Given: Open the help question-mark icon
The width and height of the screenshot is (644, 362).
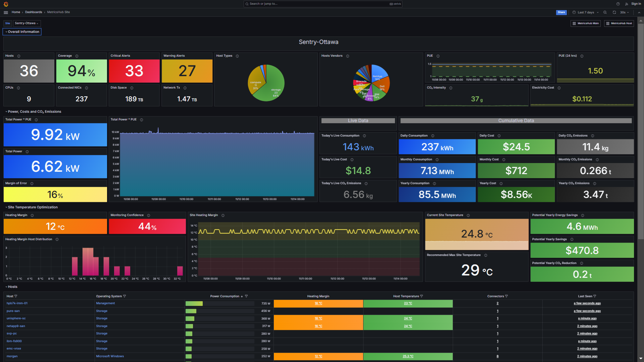Looking at the screenshot, I should click(x=618, y=4).
